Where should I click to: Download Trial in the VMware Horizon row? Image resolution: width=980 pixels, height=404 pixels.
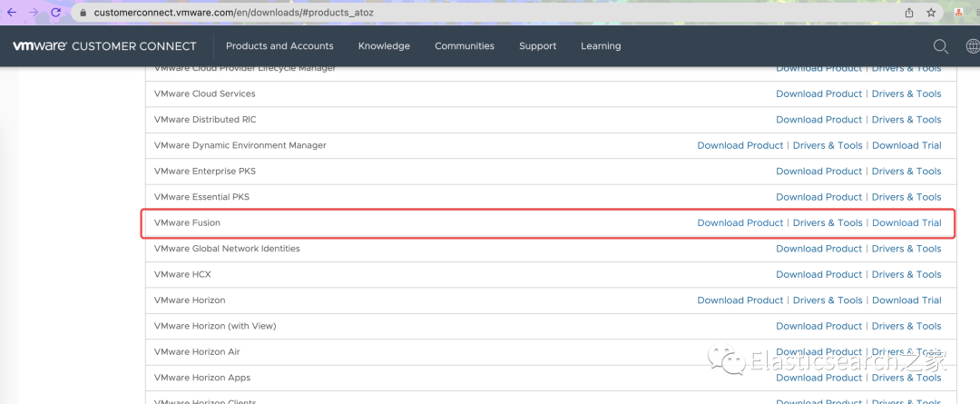(x=906, y=301)
